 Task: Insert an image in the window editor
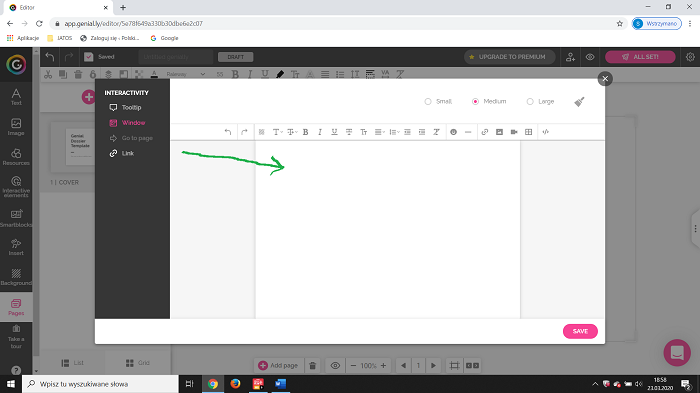pyautogui.click(x=500, y=132)
